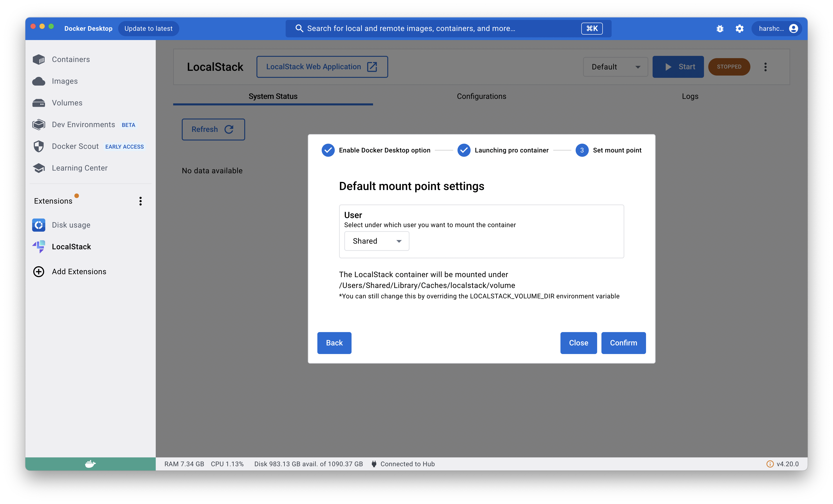This screenshot has height=504, width=833.
Task: Click the Launching pro container step checkmark
Action: coord(464,150)
